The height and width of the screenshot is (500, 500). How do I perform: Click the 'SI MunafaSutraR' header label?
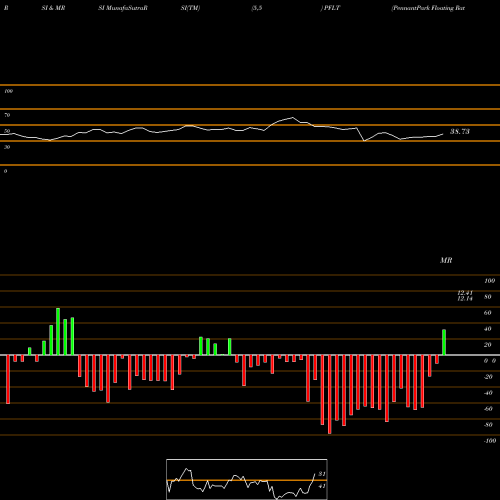[123, 8]
